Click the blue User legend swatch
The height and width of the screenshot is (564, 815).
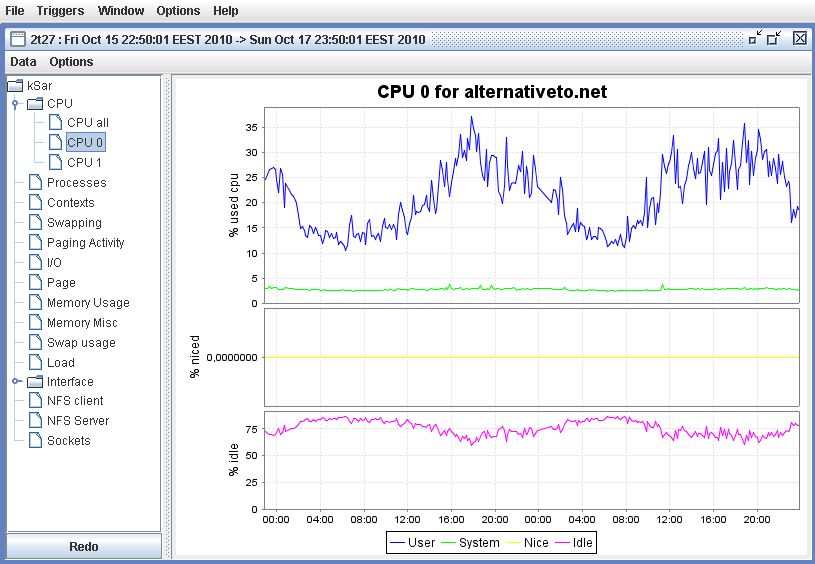(x=398, y=542)
